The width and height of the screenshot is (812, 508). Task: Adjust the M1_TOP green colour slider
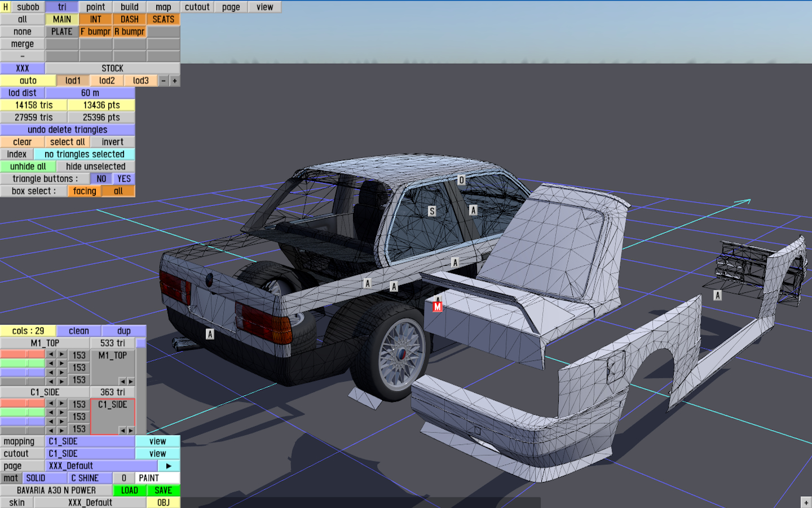click(23, 364)
